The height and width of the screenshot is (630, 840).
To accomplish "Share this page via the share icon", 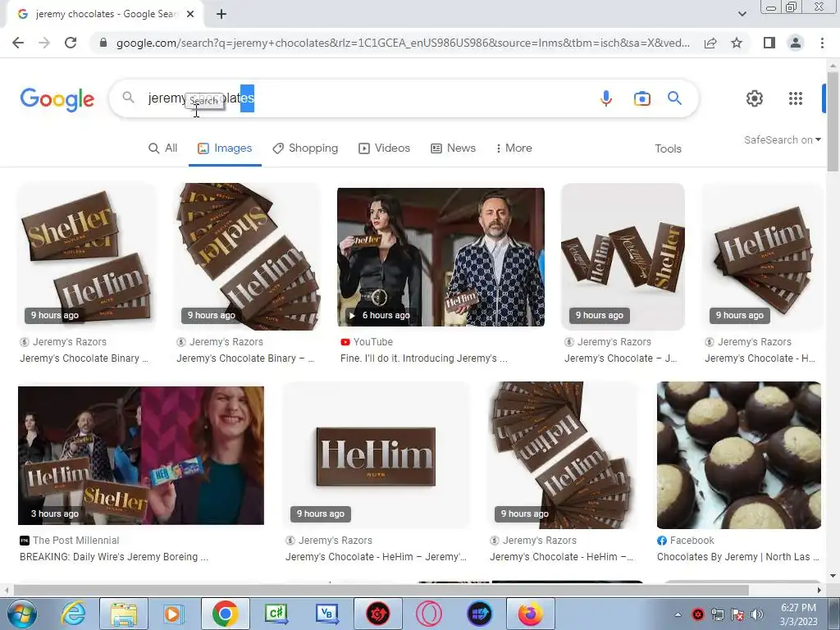I will (x=710, y=43).
